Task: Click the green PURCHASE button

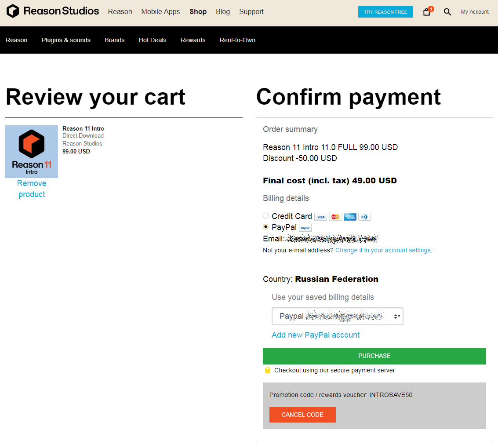Action: pyautogui.click(x=374, y=356)
